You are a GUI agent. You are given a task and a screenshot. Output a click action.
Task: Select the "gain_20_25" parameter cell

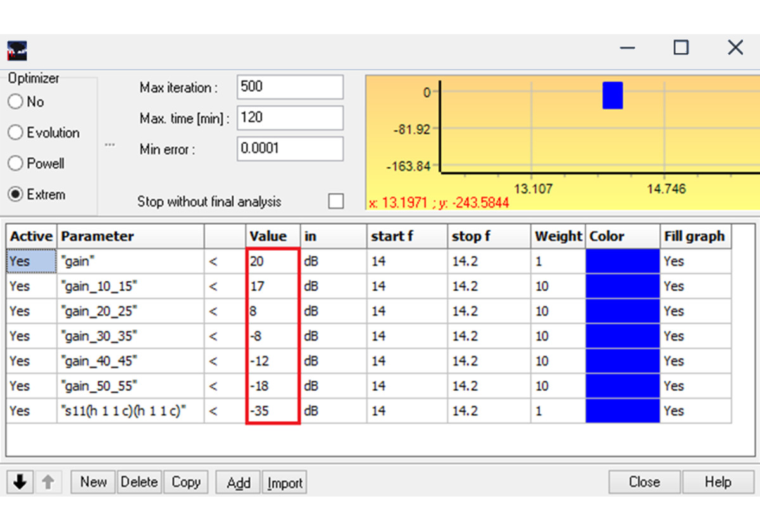point(130,311)
